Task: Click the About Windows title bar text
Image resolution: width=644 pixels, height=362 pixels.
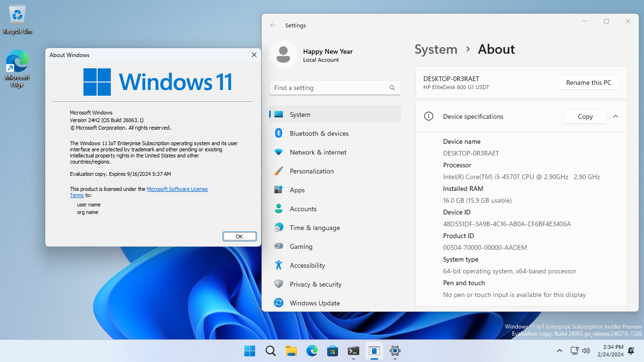Action: [69, 55]
